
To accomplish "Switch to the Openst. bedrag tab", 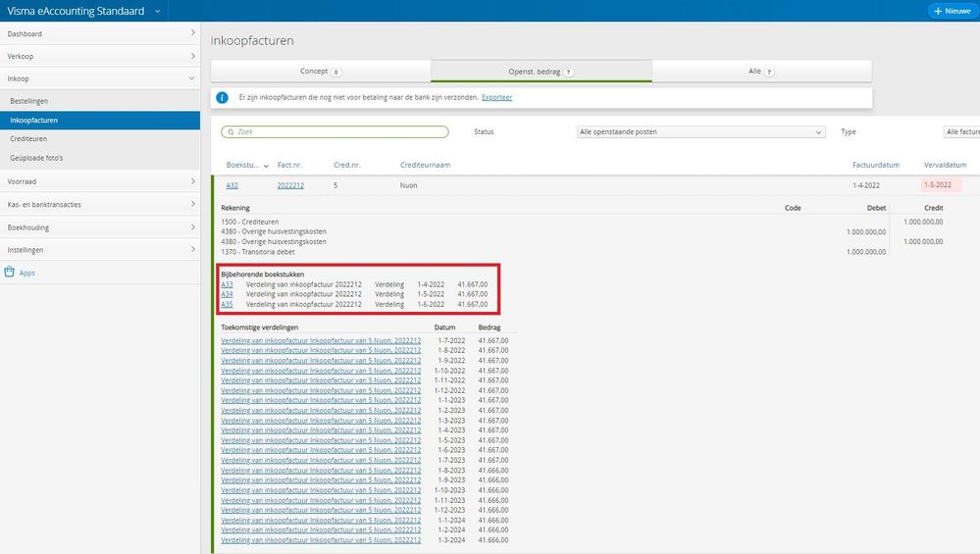I will 542,72.
